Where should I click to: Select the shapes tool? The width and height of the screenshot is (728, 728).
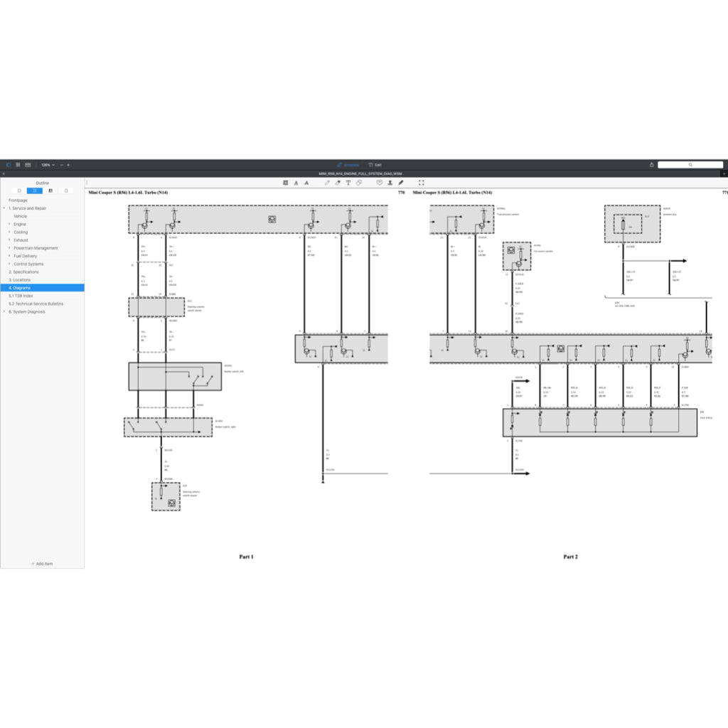click(x=359, y=183)
